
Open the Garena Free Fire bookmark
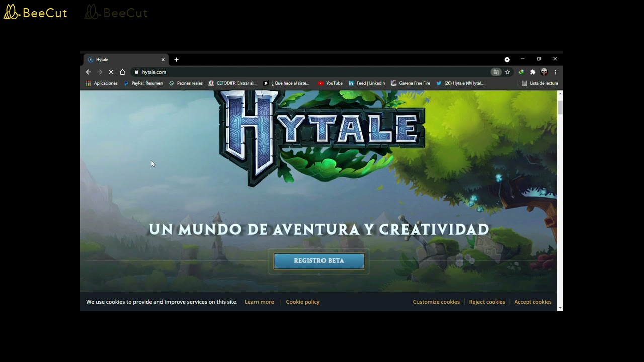(x=411, y=83)
